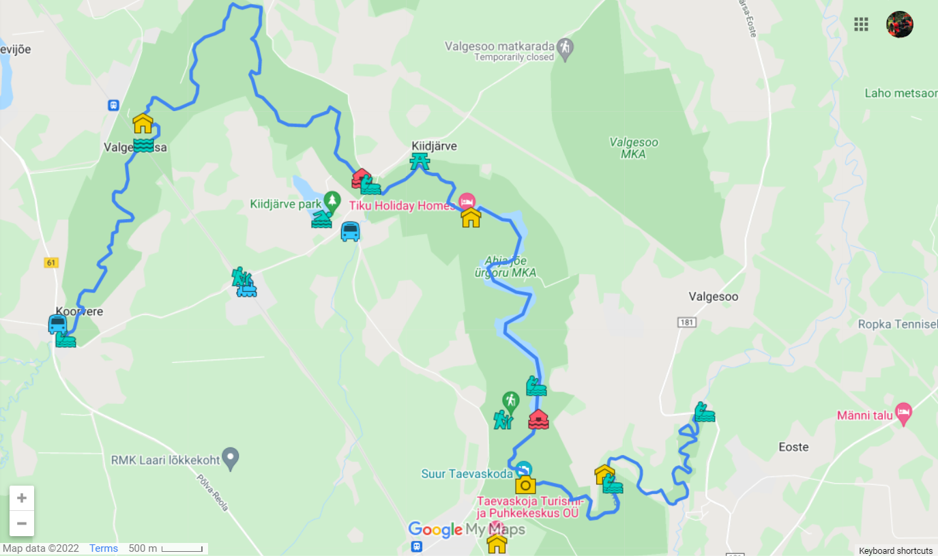Open Keyboard shortcuts
Screen dimensions: 938x560
[x=896, y=550]
